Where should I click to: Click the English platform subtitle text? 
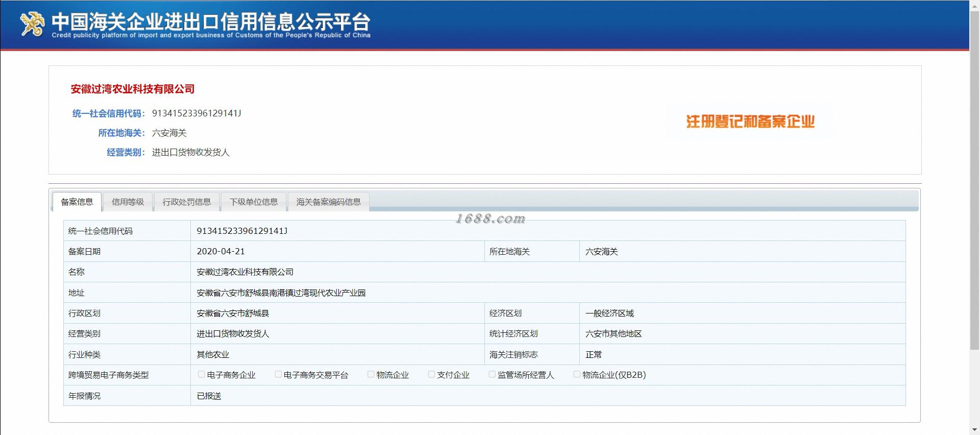(211, 35)
